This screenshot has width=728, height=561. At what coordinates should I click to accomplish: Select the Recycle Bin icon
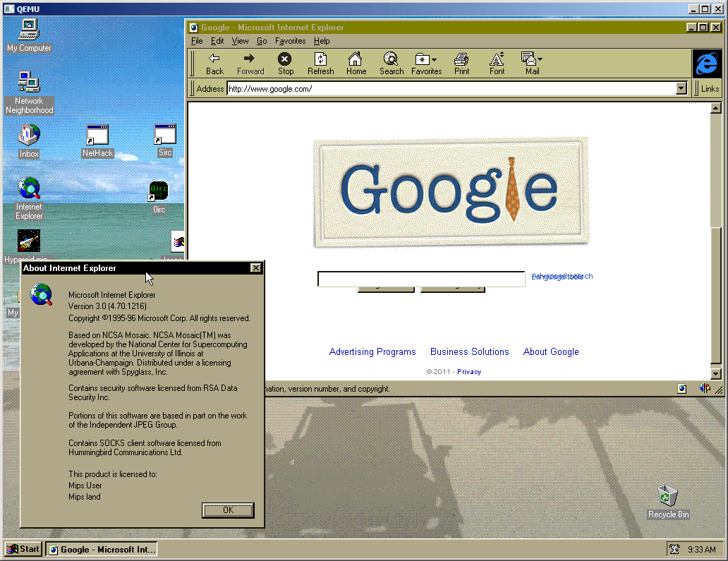pos(668,502)
